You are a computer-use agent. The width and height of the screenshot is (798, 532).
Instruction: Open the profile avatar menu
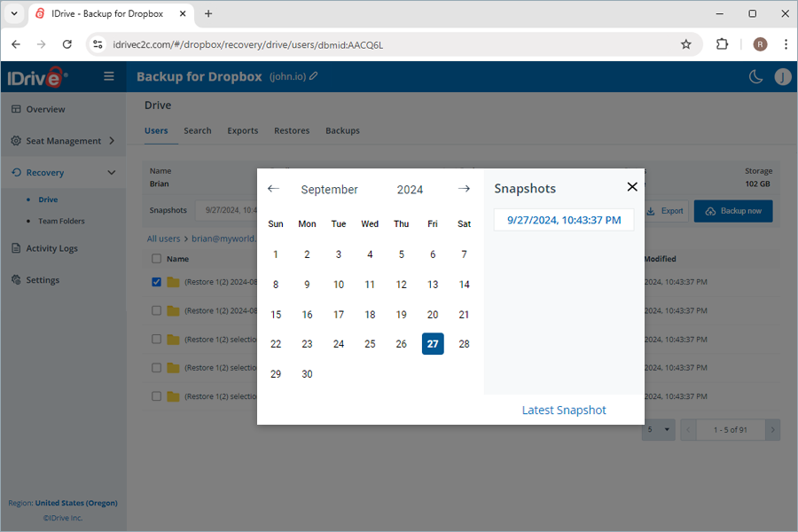[x=783, y=76]
